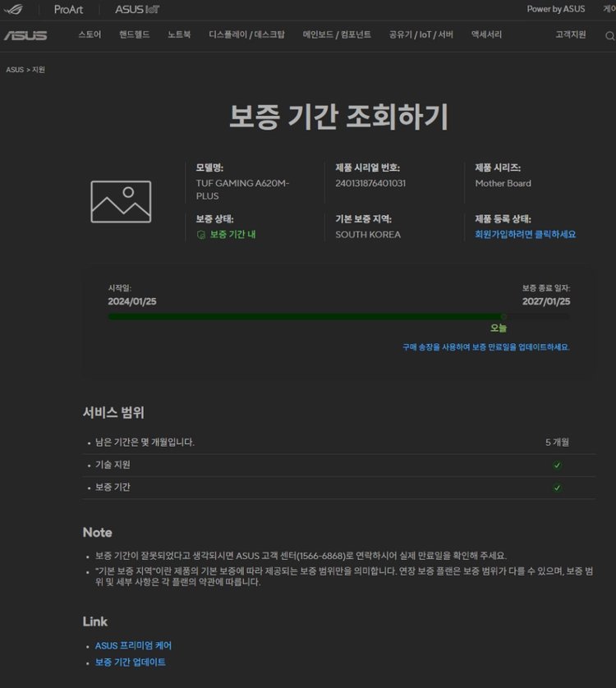This screenshot has width=616, height=688.
Task: Click the product image placeholder
Action: [x=121, y=201]
